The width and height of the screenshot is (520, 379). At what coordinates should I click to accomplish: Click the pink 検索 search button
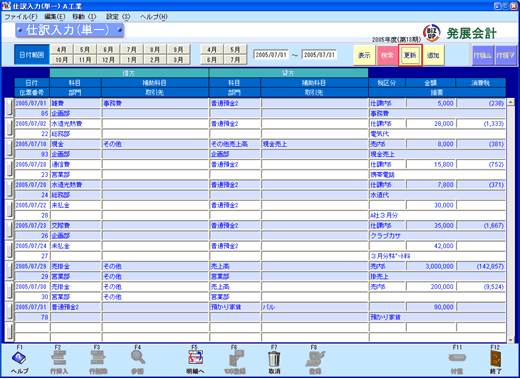tap(387, 55)
